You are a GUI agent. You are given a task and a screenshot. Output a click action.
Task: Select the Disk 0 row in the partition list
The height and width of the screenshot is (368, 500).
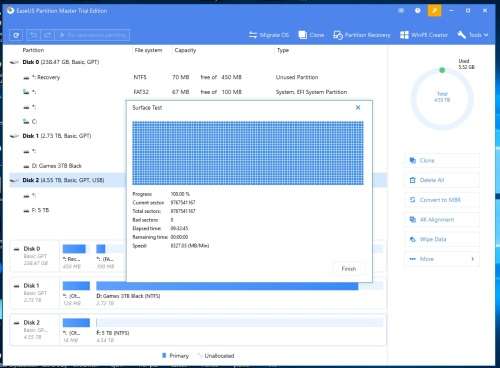tap(198, 62)
